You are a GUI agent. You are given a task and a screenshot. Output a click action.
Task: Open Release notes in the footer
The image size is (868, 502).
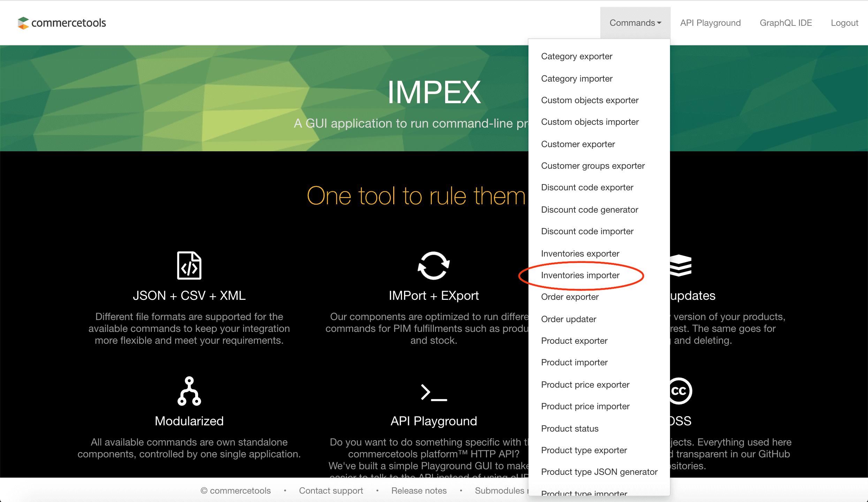419,491
